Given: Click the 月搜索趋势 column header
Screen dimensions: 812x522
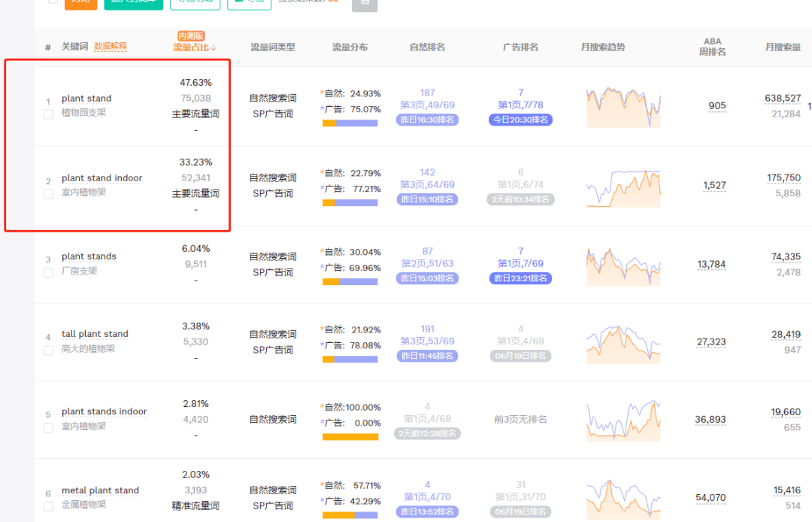Looking at the screenshot, I should pyautogui.click(x=603, y=47).
